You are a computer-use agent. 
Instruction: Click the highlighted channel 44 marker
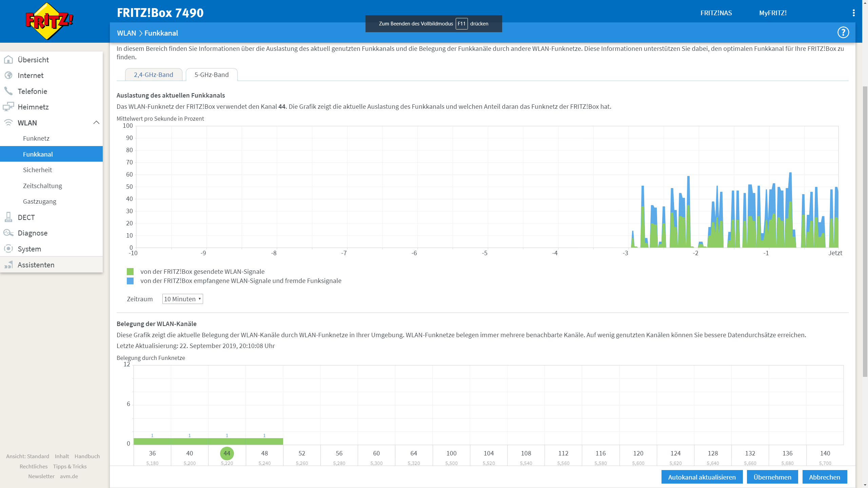(227, 453)
